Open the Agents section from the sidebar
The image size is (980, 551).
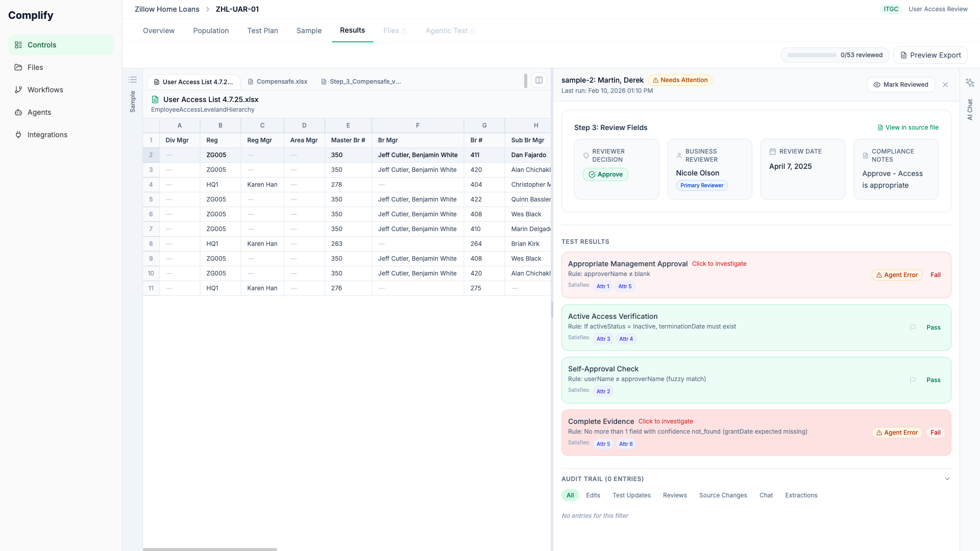click(39, 112)
